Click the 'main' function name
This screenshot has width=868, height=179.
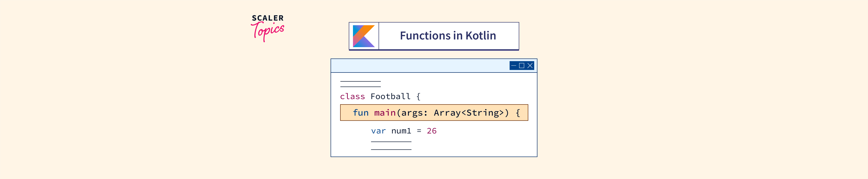click(385, 113)
